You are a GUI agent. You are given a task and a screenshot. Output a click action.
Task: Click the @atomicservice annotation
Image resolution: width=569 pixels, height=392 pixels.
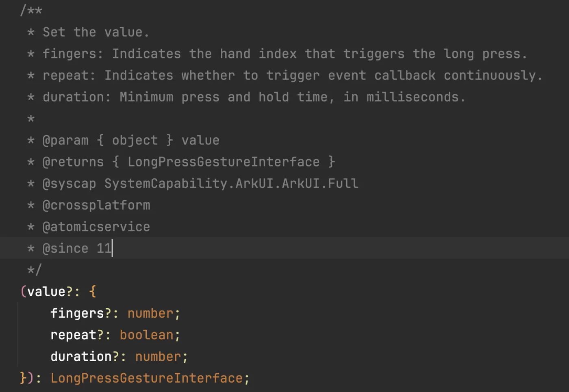pyautogui.click(x=96, y=227)
